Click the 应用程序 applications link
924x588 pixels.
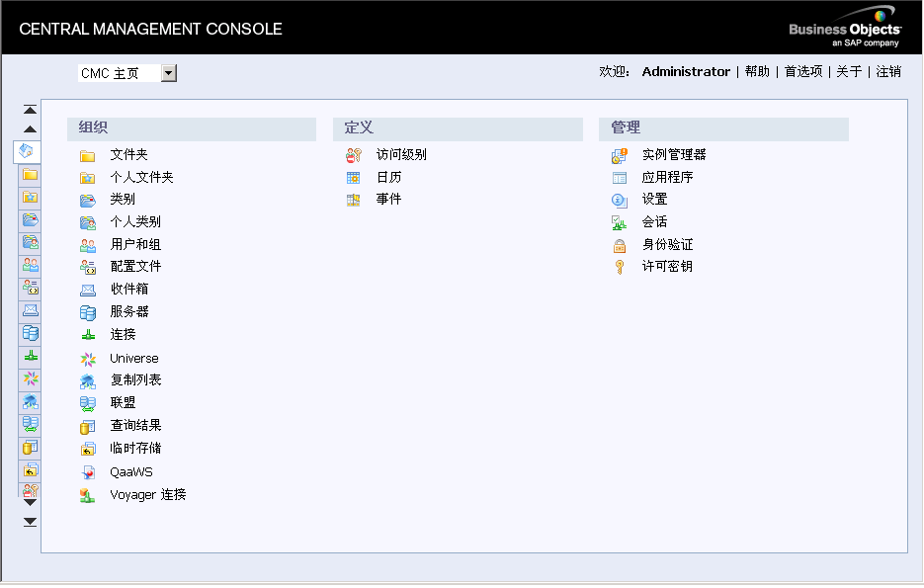667,177
